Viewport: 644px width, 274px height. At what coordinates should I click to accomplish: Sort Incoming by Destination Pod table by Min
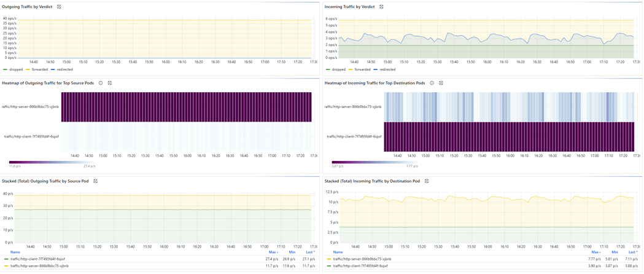[615, 252]
